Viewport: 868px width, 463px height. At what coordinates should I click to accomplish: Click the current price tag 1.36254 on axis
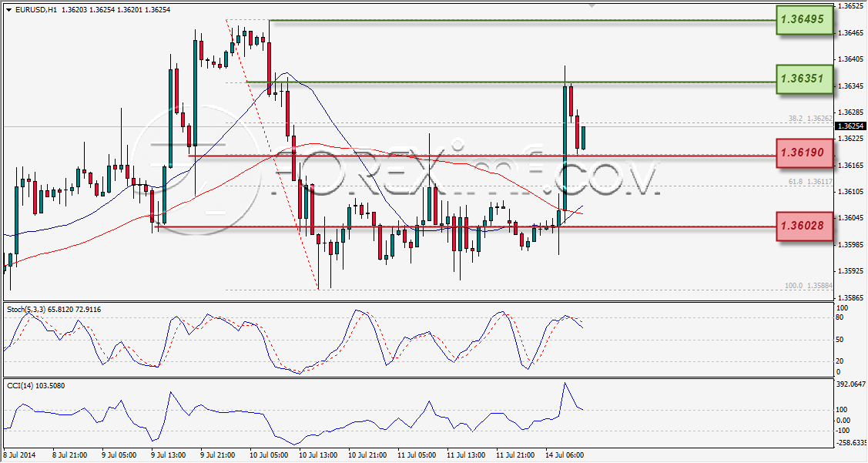[850, 126]
